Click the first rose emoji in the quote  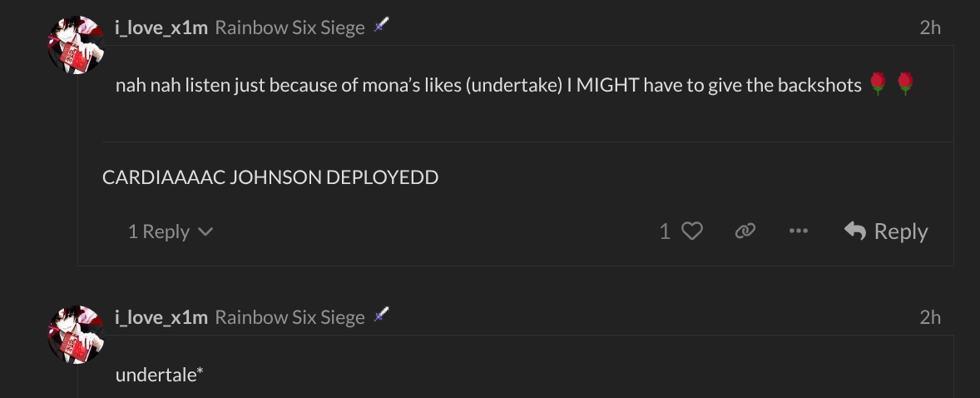pos(879,84)
